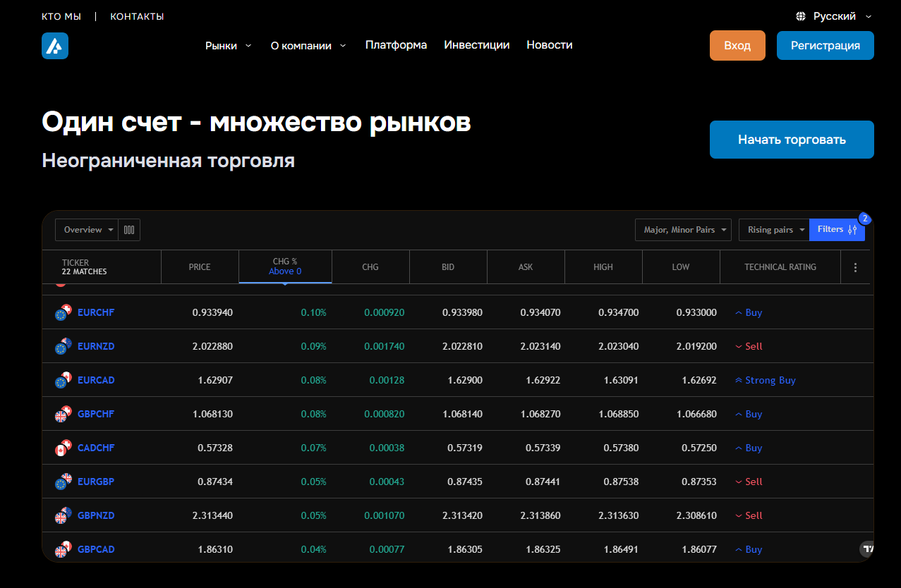Go to the Платформа menu item

click(396, 45)
